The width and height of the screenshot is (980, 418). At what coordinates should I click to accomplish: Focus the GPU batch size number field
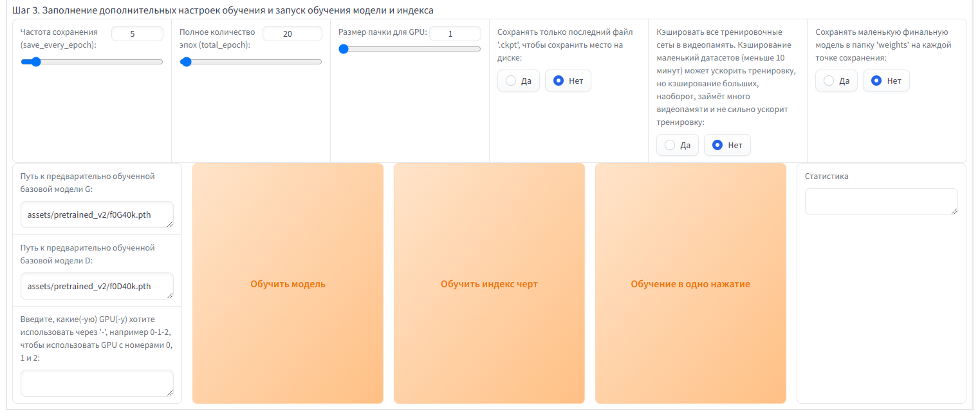pyautogui.click(x=454, y=33)
